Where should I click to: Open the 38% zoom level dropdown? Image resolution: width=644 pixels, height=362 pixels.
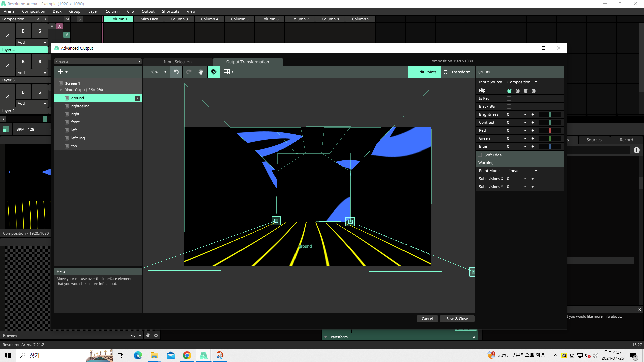tap(158, 72)
